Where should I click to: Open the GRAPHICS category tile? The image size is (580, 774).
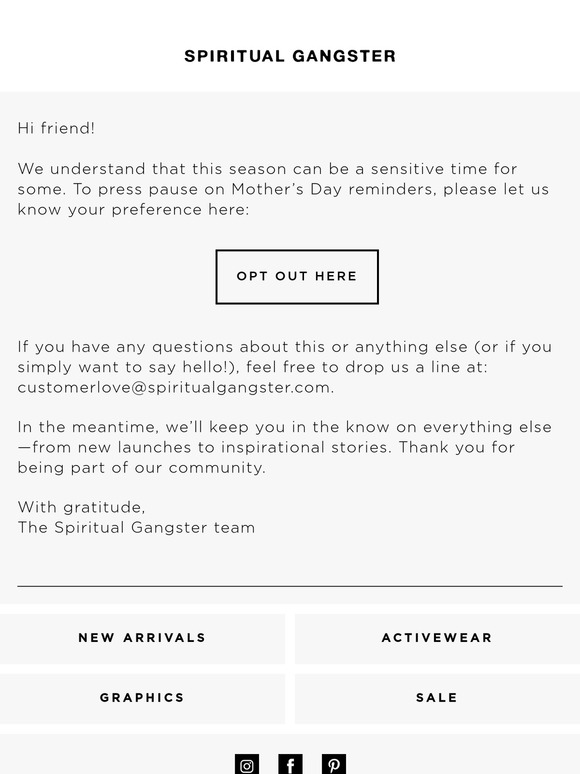[142, 698]
